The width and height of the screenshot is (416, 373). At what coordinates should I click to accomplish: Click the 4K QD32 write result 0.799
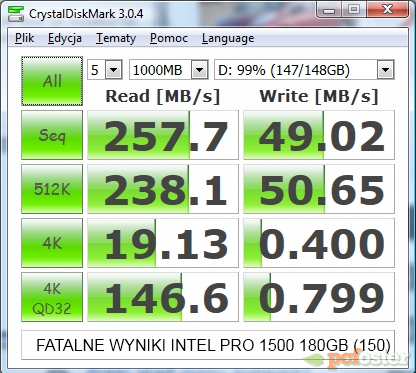[319, 297]
